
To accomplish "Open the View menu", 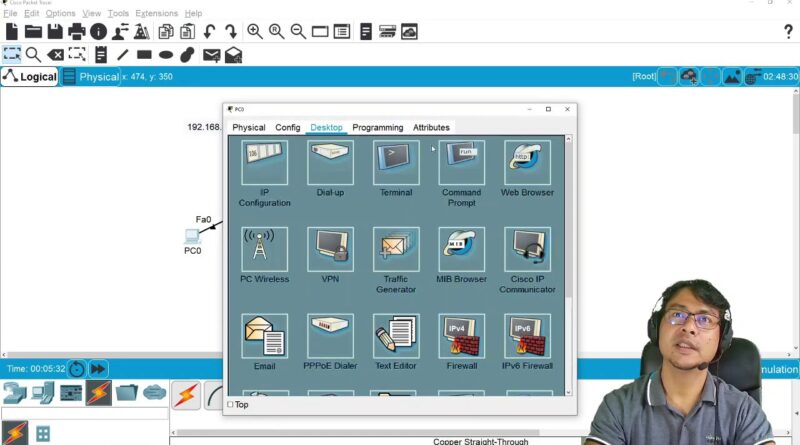I will coord(92,13).
